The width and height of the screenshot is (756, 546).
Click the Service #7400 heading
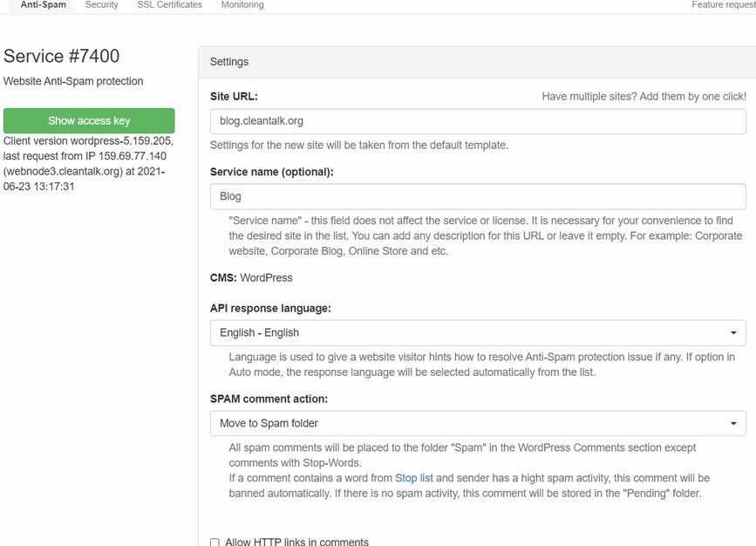61,56
